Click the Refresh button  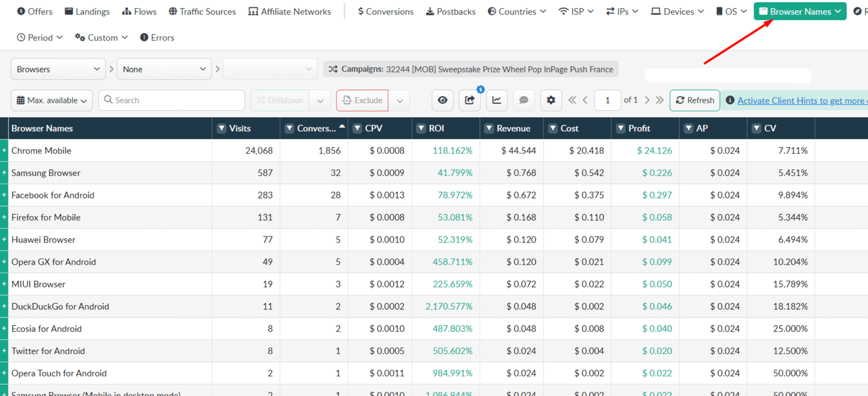coord(695,100)
